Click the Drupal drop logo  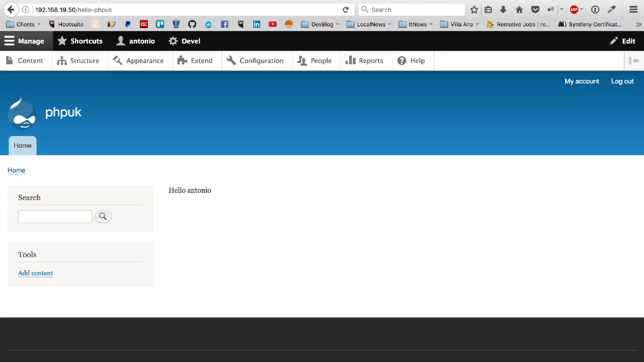[x=22, y=114]
